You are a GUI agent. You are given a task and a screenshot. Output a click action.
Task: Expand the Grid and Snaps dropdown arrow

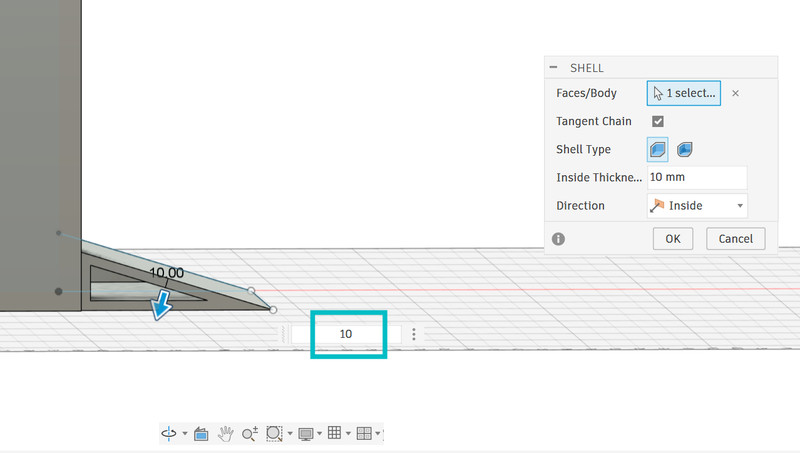click(x=348, y=434)
